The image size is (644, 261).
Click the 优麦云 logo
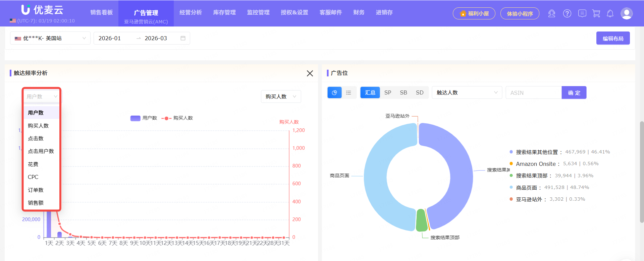[x=42, y=10]
